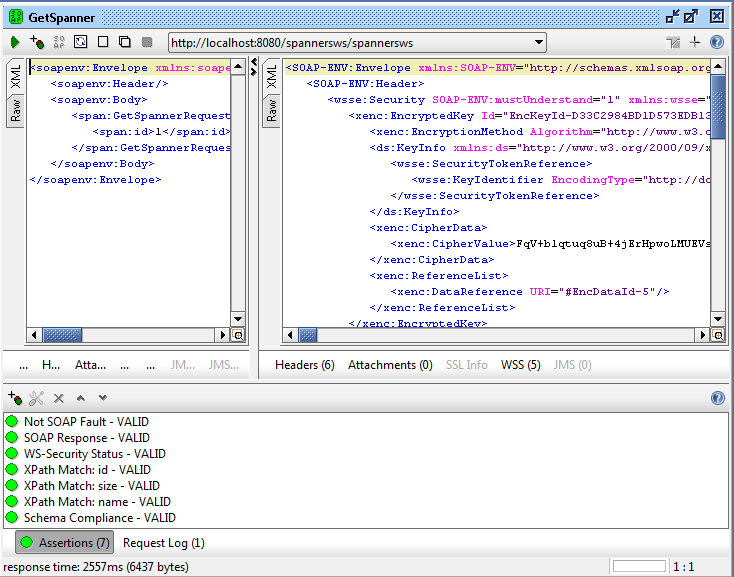Click request editor vertical scroll up arrow
734x577 pixels.
point(238,67)
